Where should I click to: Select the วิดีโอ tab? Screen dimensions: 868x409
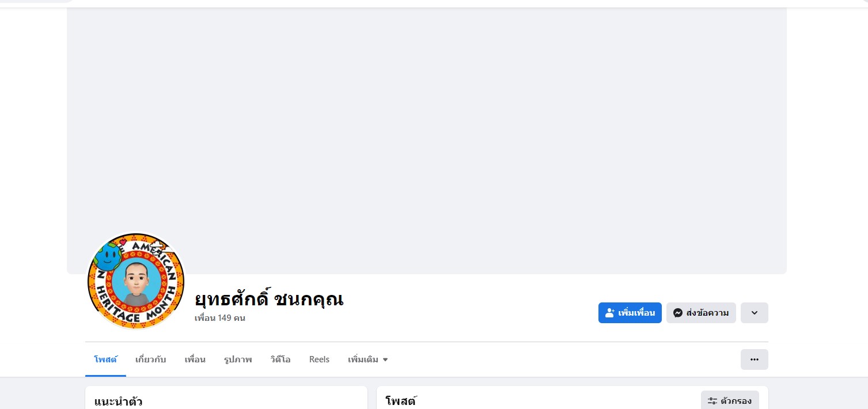(x=280, y=359)
